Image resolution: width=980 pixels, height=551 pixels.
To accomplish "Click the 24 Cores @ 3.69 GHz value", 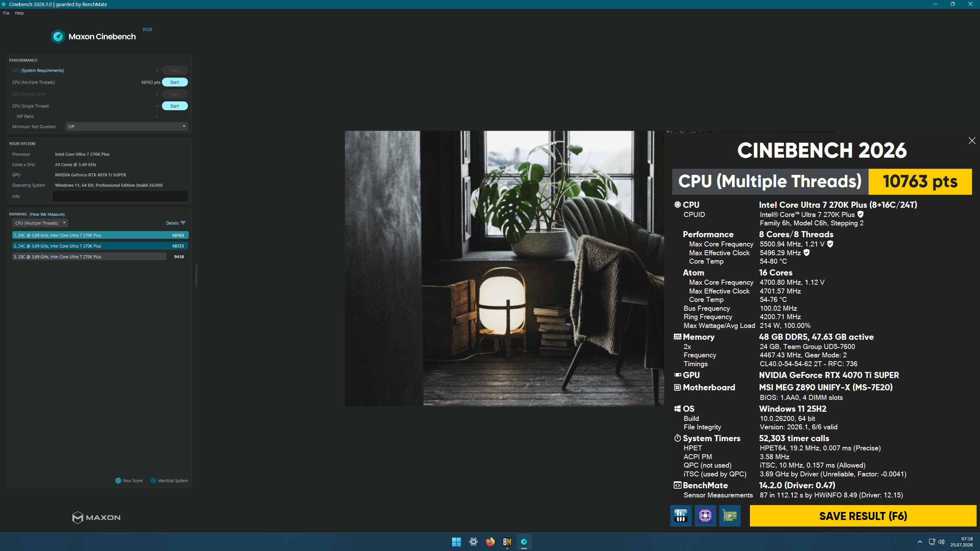I will 75,165.
